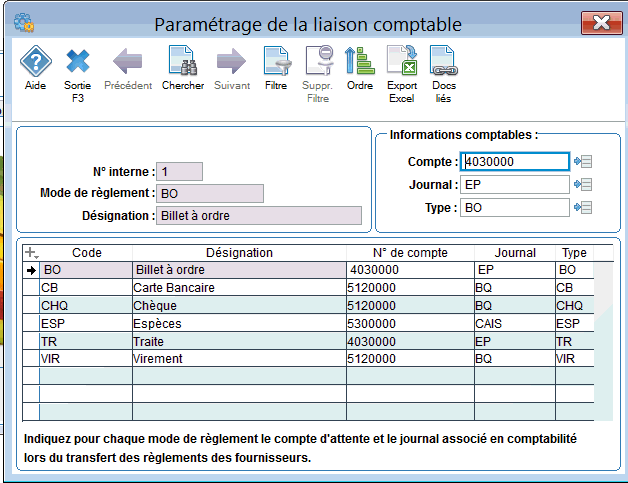This screenshot has height=483, width=628.
Task: Sort by the N° de compte header
Action: pyautogui.click(x=410, y=253)
